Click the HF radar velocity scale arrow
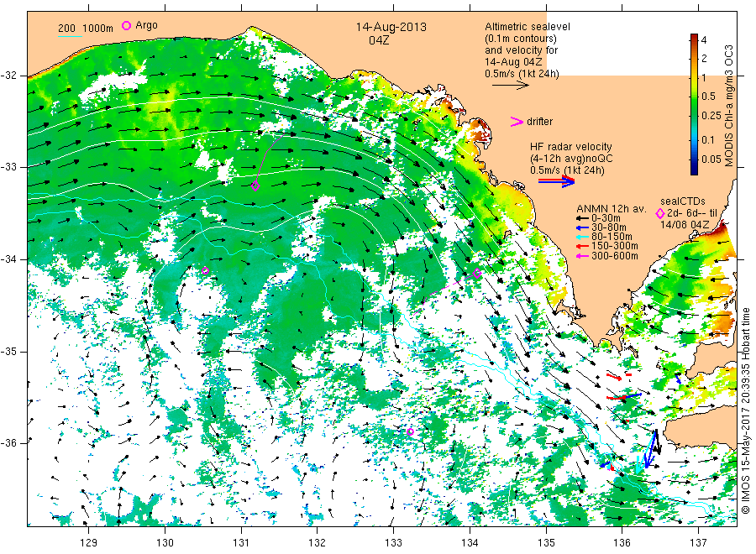The height and width of the screenshot is (554, 756). click(556, 181)
